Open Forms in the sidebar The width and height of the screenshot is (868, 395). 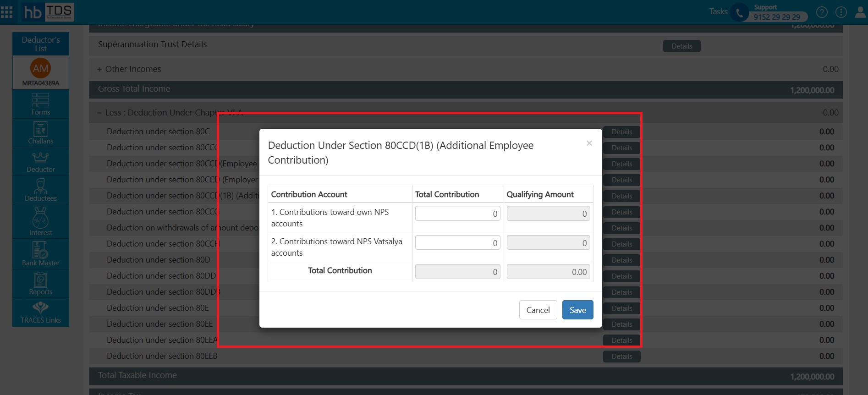point(41,104)
